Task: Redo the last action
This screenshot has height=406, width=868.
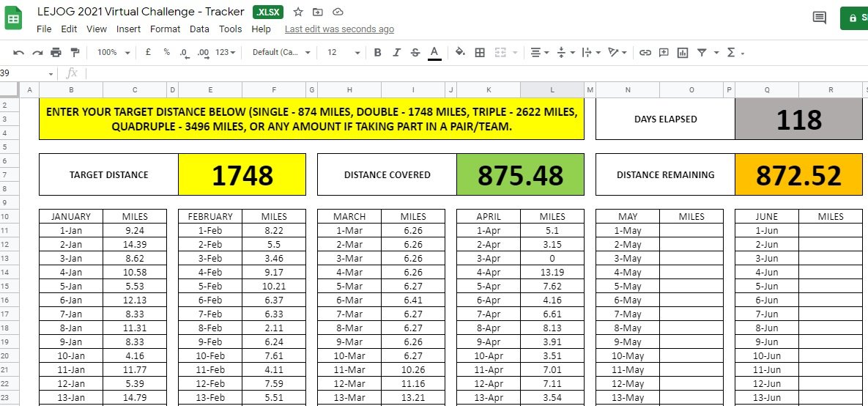Action: click(37, 53)
